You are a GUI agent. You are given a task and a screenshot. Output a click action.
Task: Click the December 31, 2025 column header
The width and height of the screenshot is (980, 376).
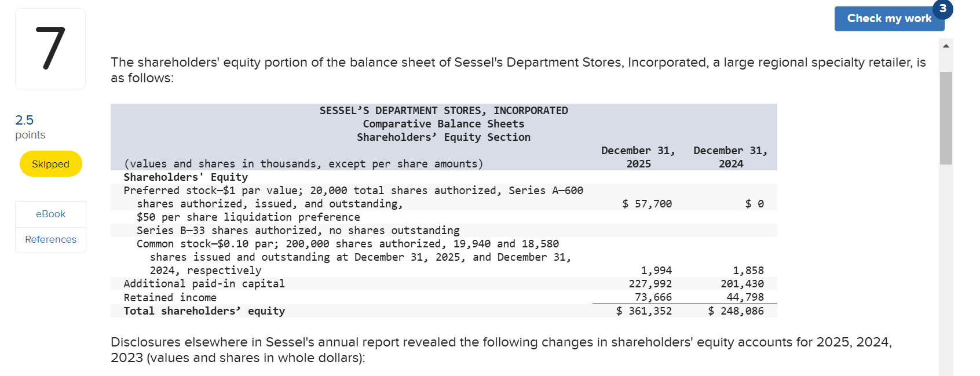point(638,156)
